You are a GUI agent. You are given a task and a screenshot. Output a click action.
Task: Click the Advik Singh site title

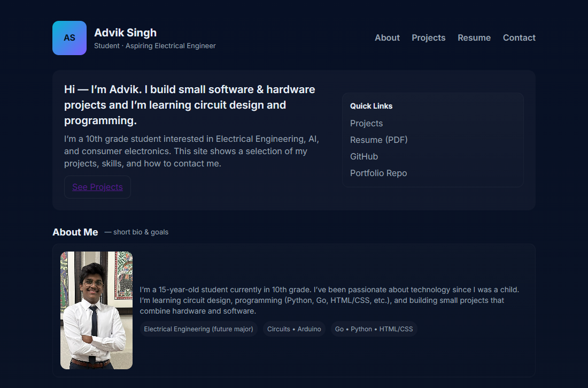tap(125, 33)
